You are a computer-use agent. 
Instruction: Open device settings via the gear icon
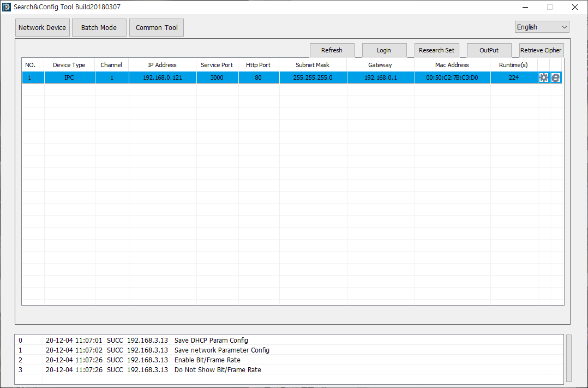(543, 77)
